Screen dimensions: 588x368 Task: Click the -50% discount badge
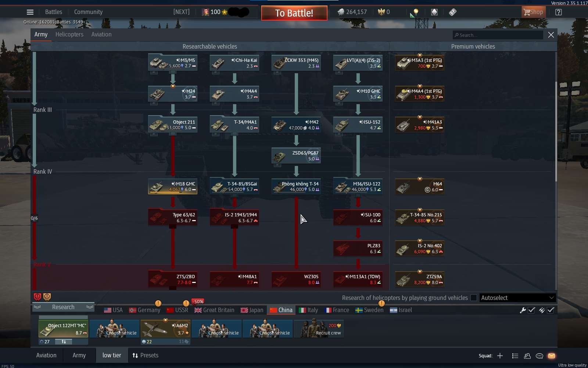pos(198,301)
